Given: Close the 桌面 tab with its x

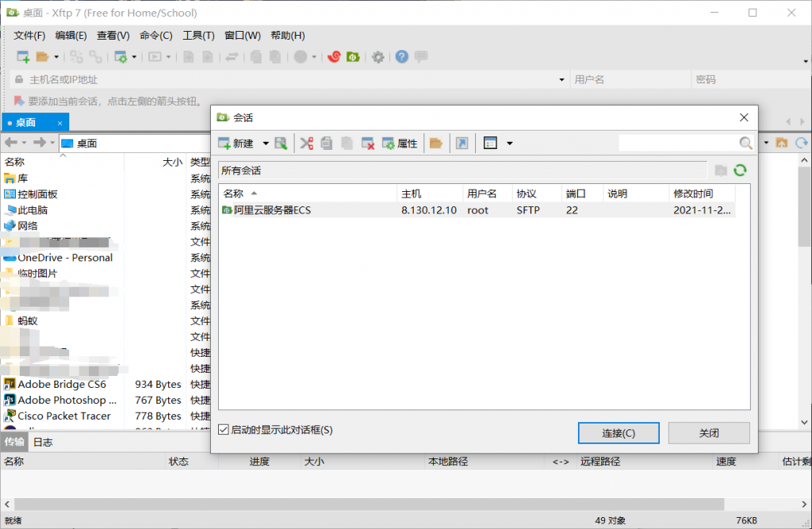Looking at the screenshot, I should (x=59, y=123).
